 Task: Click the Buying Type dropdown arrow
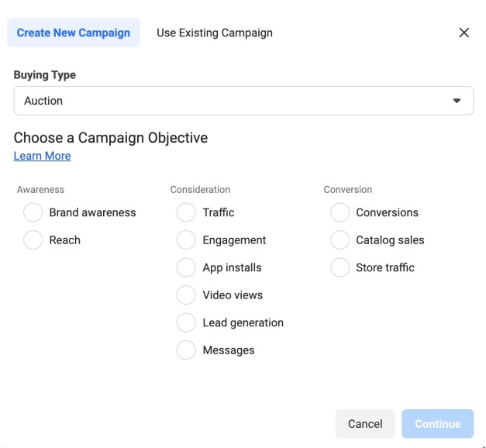[x=457, y=101]
